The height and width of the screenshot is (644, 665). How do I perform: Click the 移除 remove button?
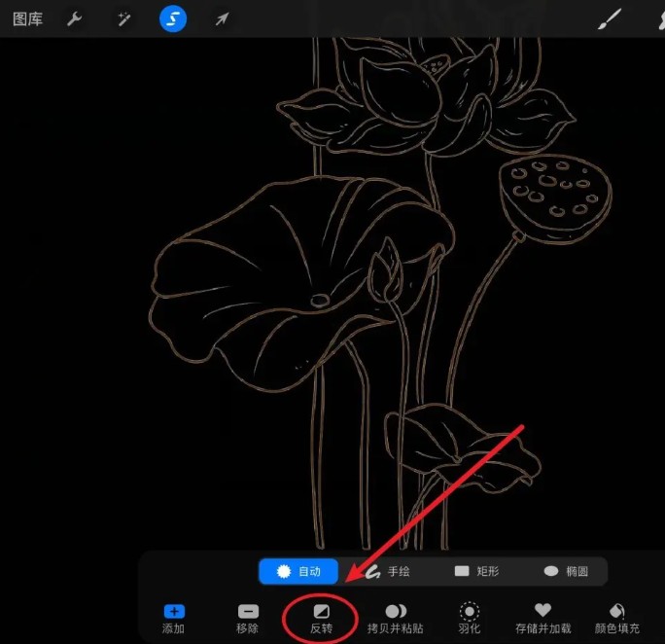pos(248,619)
